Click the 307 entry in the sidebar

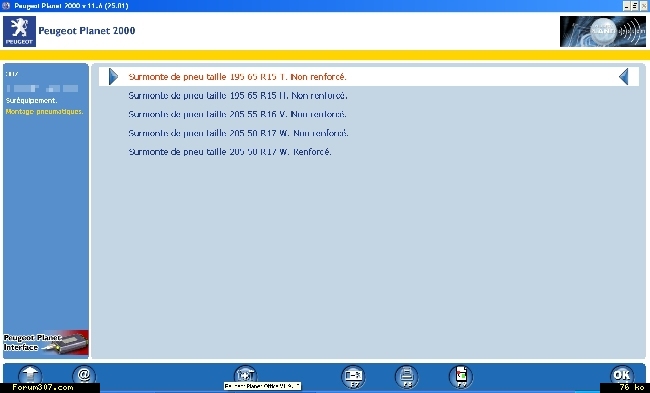tap(12, 74)
